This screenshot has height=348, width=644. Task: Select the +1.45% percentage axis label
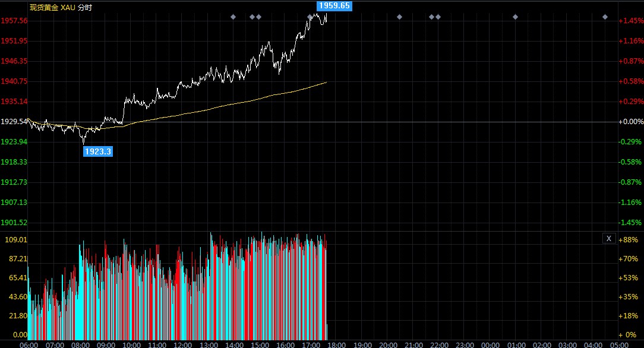631,21
